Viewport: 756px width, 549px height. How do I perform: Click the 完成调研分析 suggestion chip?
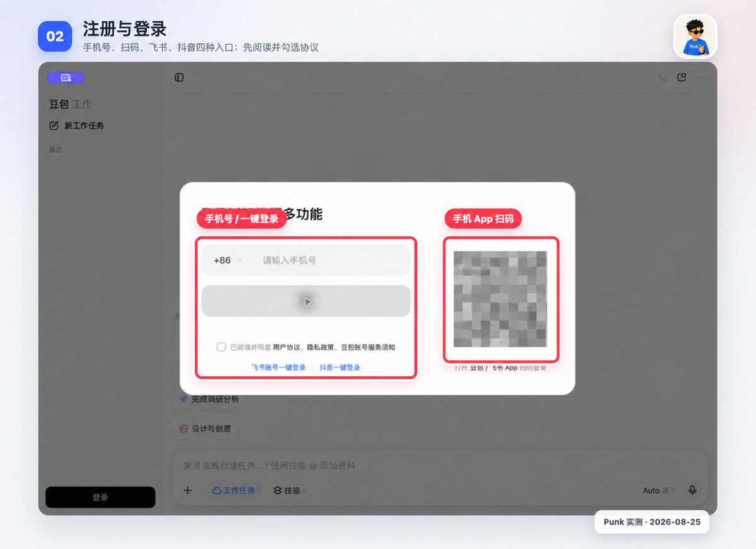pos(209,399)
